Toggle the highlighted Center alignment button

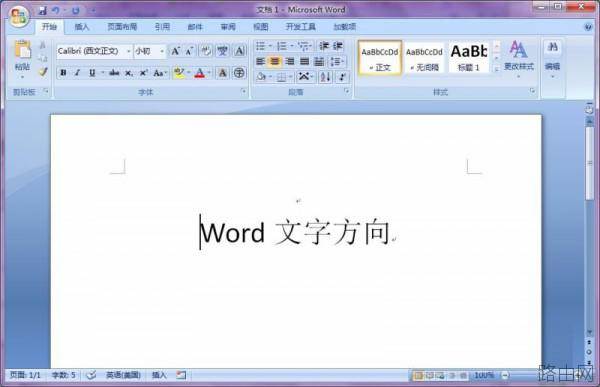[x=275, y=61]
